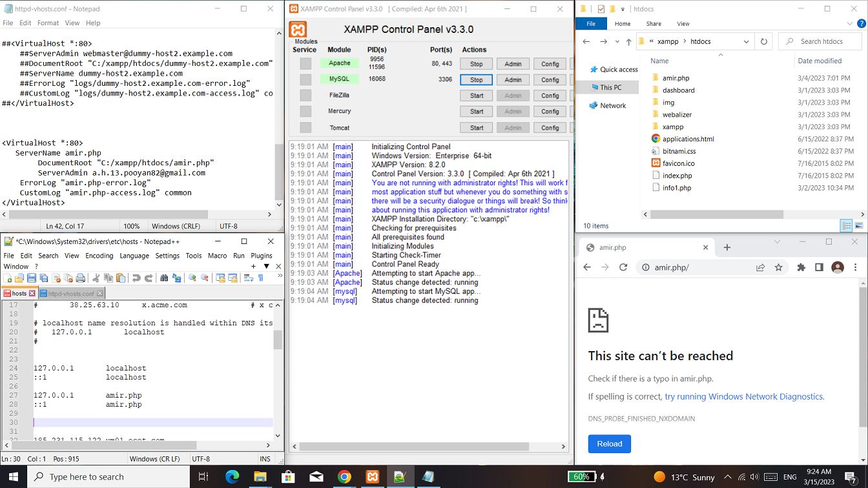Click the Zoom In icon in Notepad++
This screenshot has height=488, width=868.
pyautogui.click(x=192, y=278)
